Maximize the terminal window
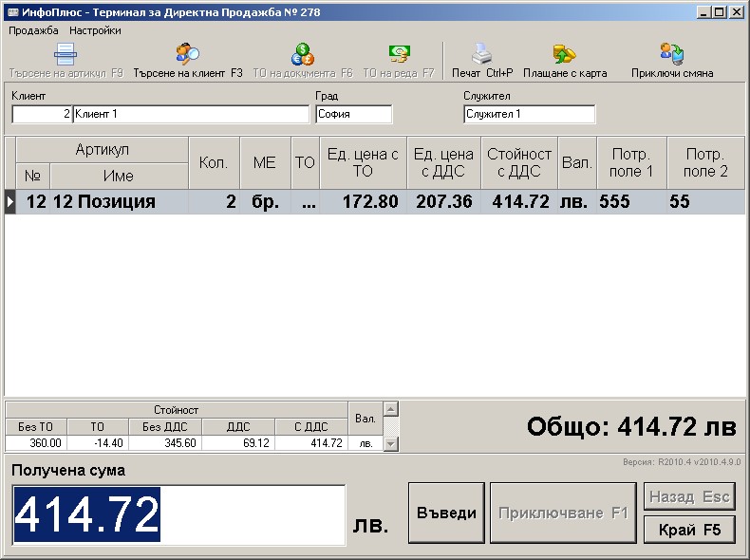The width and height of the screenshot is (750, 560). click(719, 12)
